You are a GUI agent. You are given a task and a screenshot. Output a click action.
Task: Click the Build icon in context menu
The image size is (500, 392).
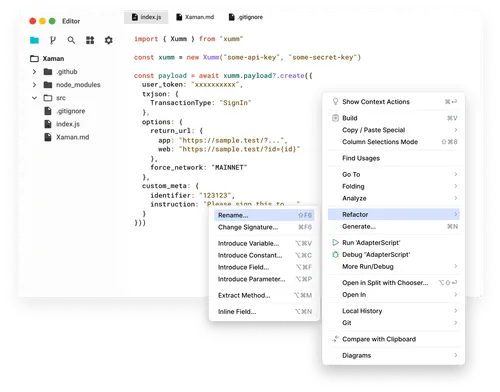(335, 118)
